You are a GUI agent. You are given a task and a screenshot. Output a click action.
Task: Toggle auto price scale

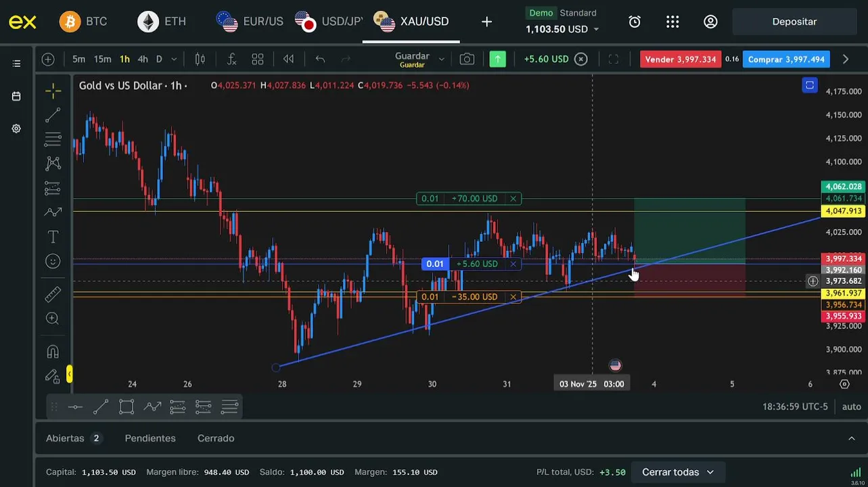click(851, 407)
